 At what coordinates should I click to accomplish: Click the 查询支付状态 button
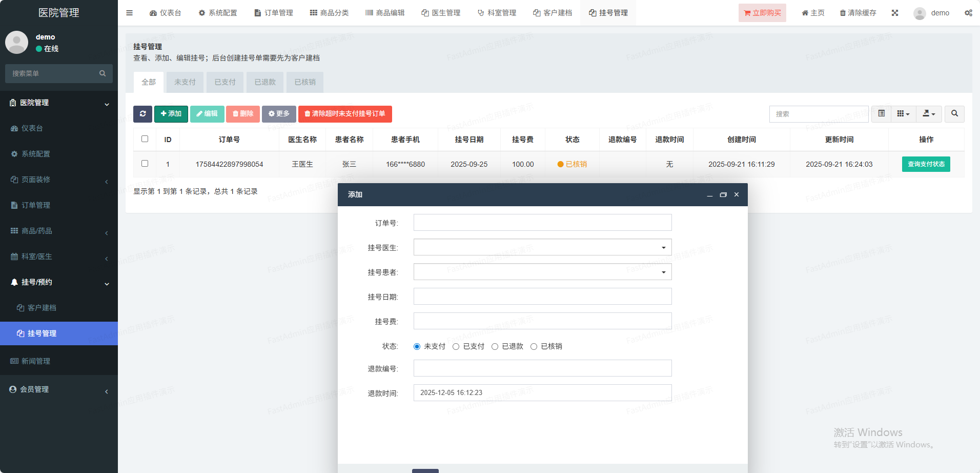pos(926,164)
